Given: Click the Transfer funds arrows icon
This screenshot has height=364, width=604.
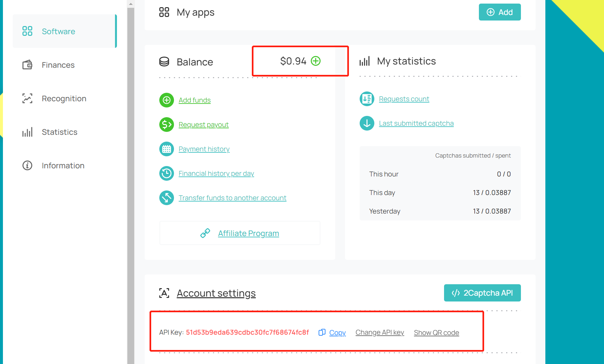Looking at the screenshot, I should (166, 198).
